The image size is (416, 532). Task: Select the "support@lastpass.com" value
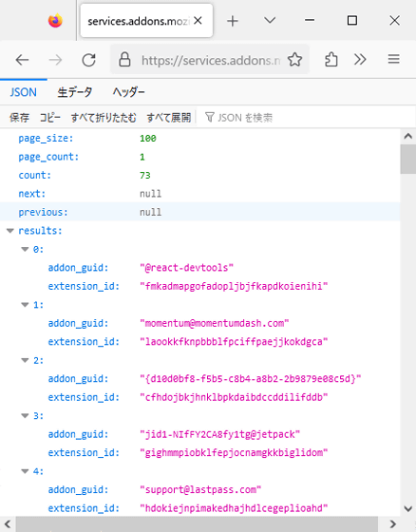point(200,489)
